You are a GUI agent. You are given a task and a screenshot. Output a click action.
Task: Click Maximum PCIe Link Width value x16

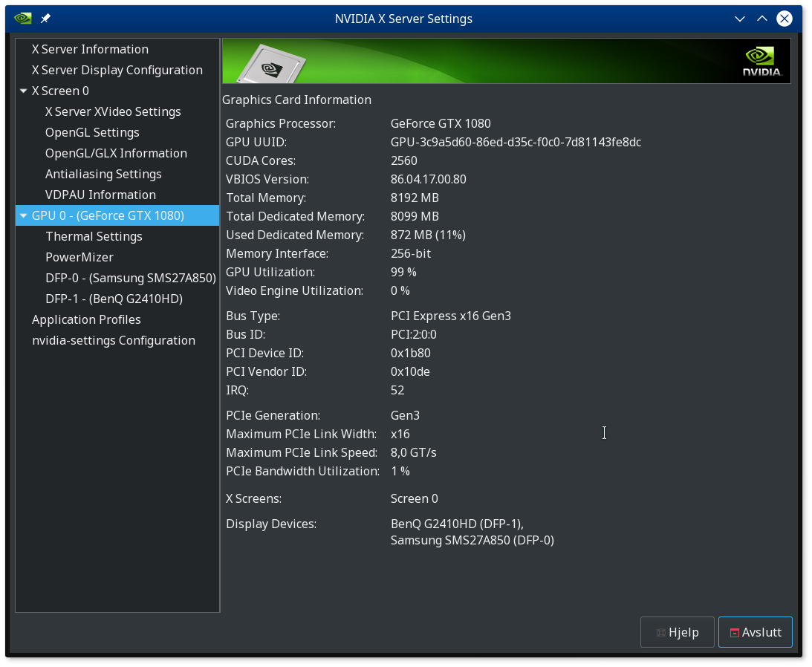point(400,434)
